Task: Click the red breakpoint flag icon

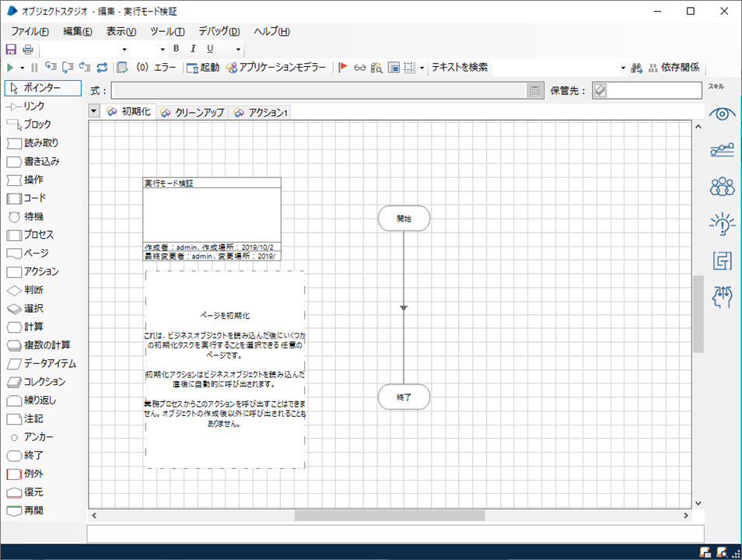Action: coord(343,68)
